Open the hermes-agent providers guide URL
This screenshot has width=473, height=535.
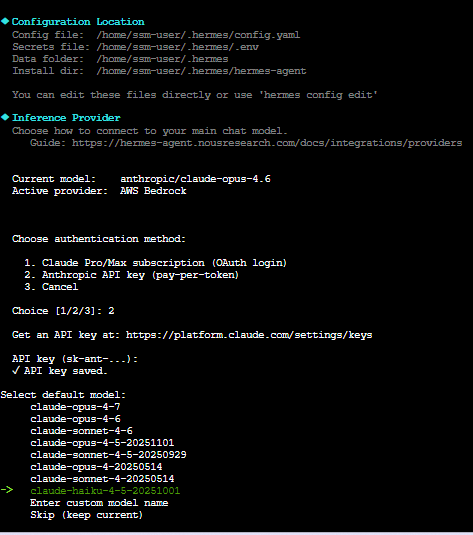coord(267,143)
